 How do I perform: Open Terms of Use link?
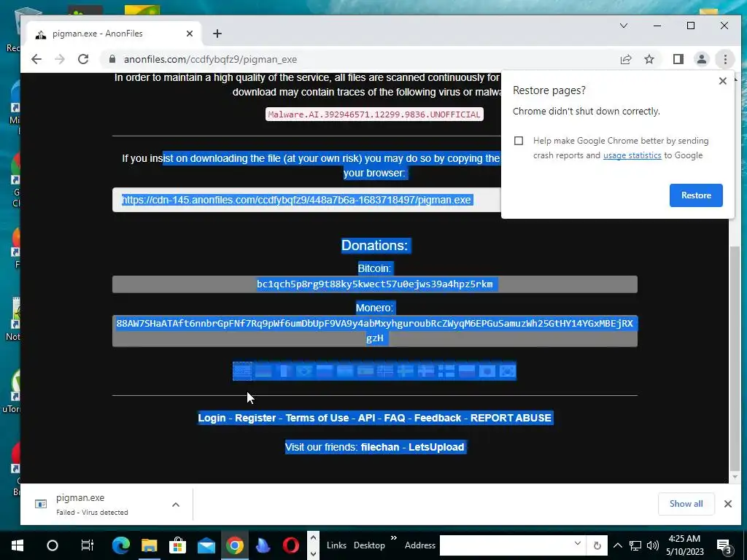(317, 418)
